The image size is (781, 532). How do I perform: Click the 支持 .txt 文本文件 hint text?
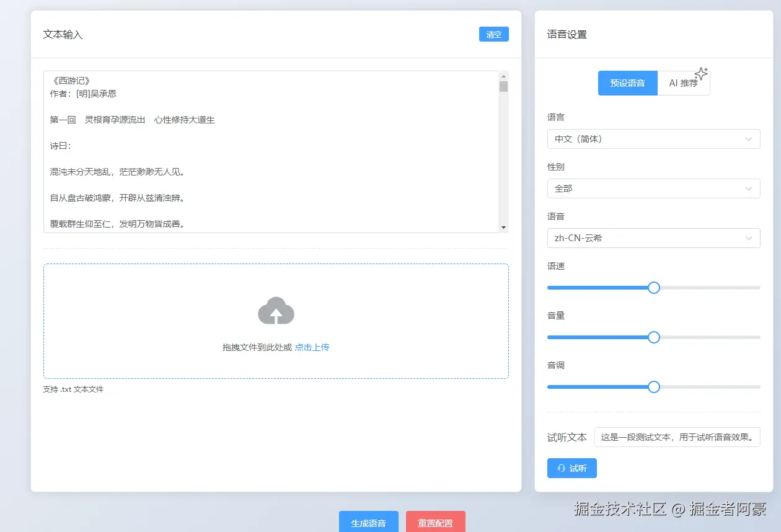pos(73,389)
